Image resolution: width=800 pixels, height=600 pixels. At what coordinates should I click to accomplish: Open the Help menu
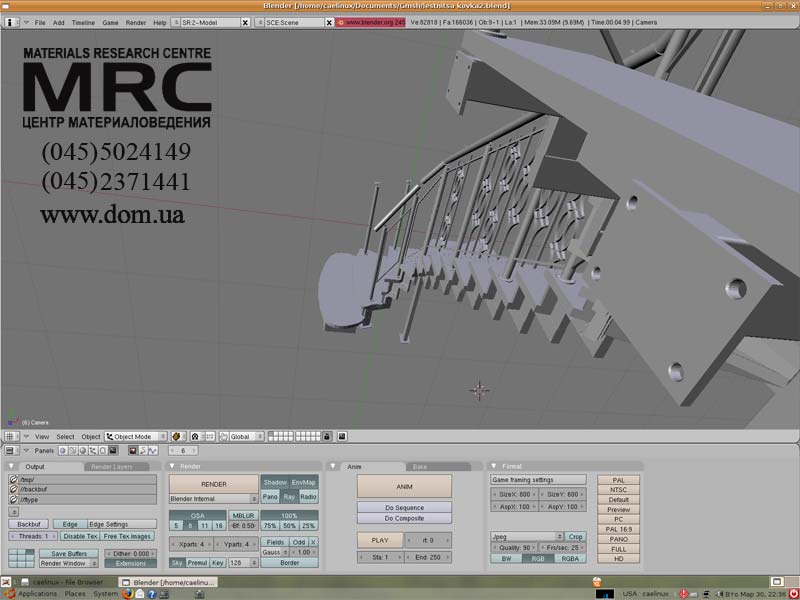[x=160, y=23]
